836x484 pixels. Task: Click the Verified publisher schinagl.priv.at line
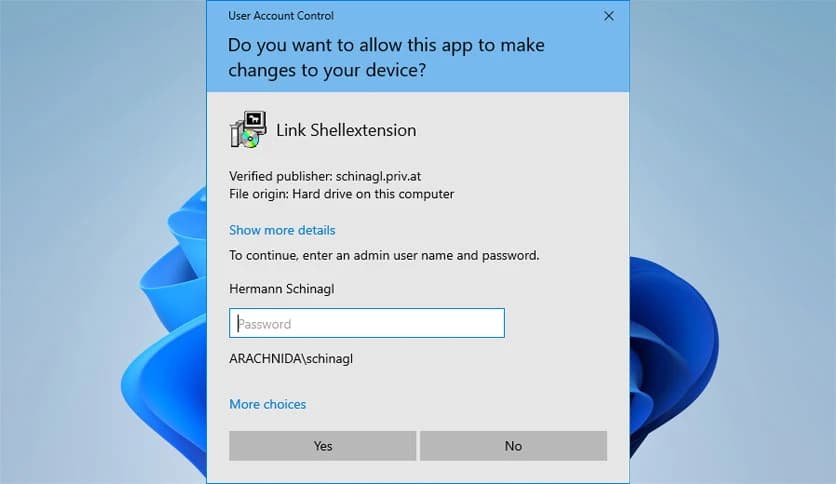coord(325,176)
